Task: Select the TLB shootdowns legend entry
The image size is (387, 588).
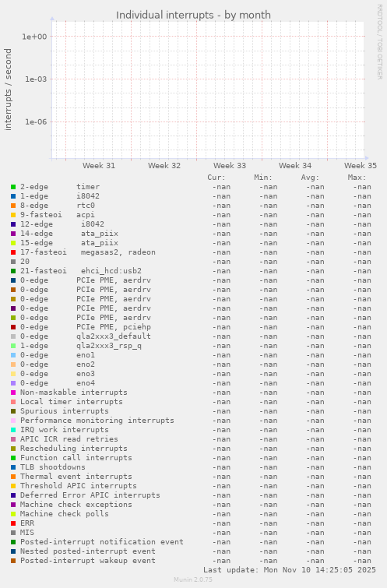Action: click(53, 467)
